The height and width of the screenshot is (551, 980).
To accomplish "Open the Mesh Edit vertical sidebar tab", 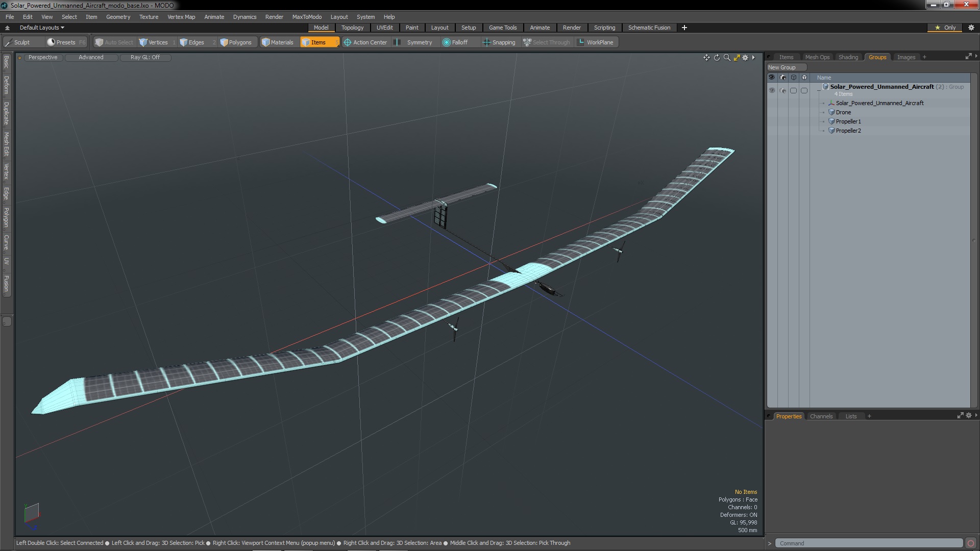I will coord(6,144).
